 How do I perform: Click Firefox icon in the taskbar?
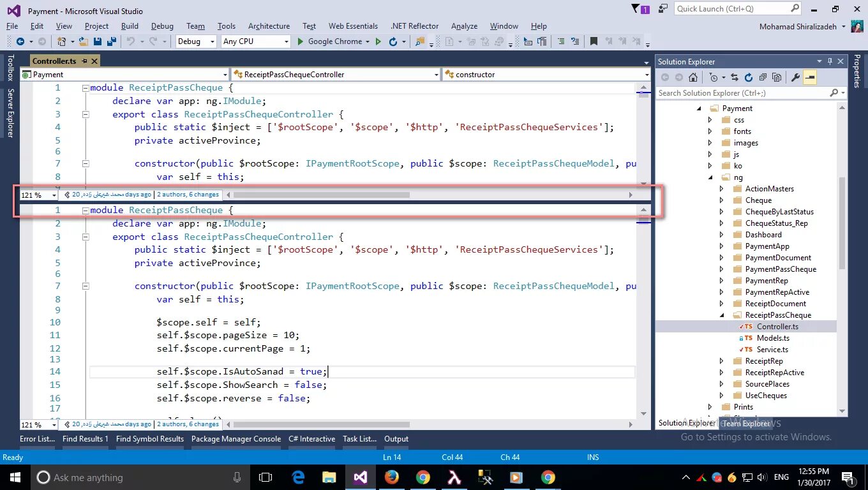click(x=391, y=477)
